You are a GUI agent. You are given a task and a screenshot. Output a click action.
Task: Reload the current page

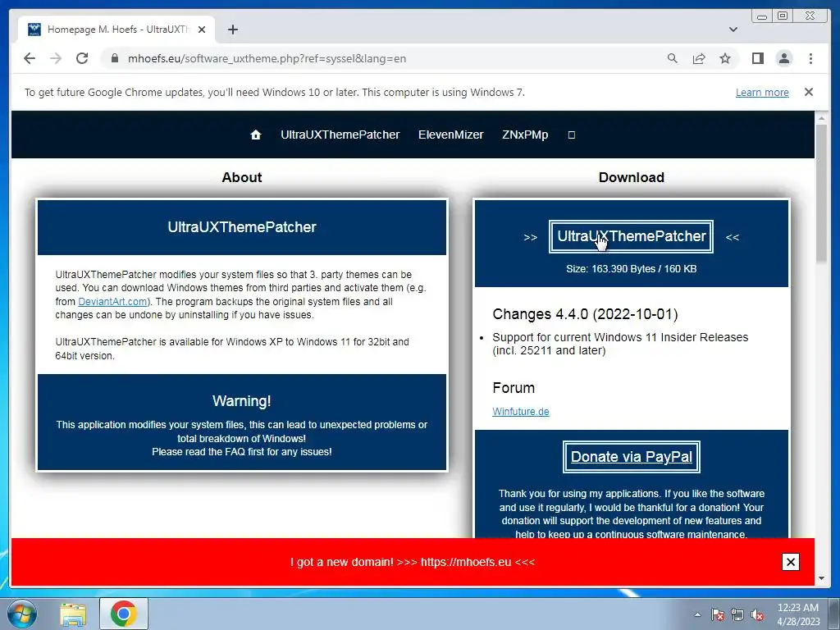[82, 58]
